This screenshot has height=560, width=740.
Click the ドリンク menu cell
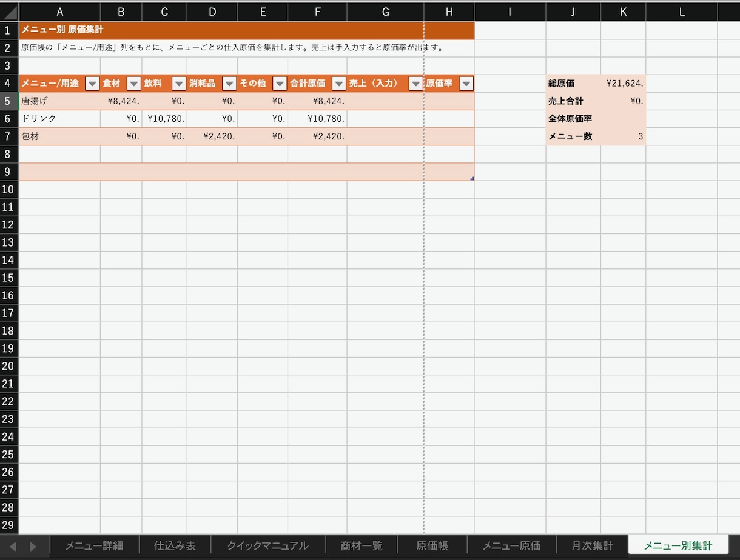[59, 119]
